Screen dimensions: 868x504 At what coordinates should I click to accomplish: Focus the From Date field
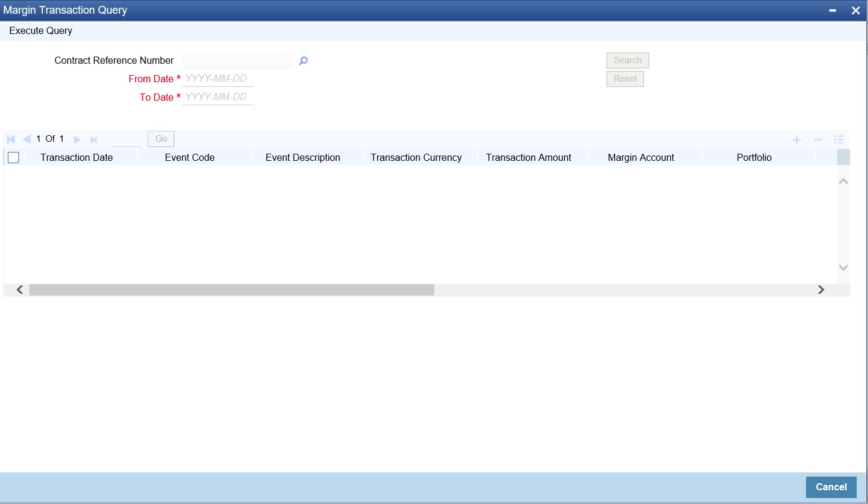pyautogui.click(x=218, y=79)
